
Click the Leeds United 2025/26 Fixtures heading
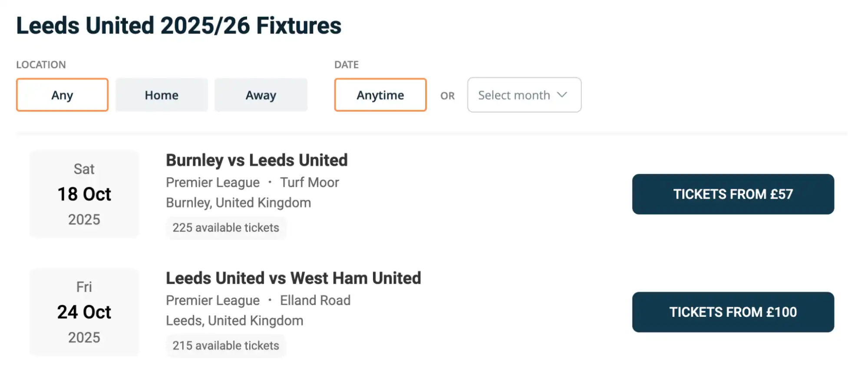178,25
